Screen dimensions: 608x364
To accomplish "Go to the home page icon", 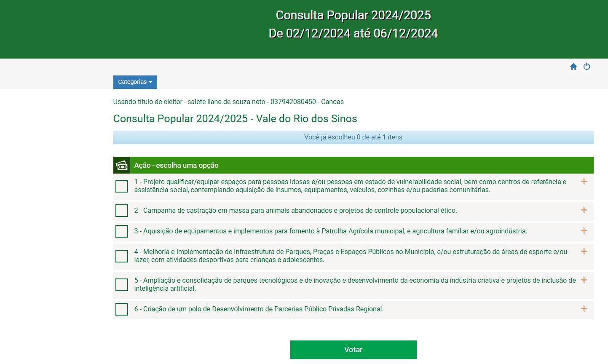I will coord(573,67).
